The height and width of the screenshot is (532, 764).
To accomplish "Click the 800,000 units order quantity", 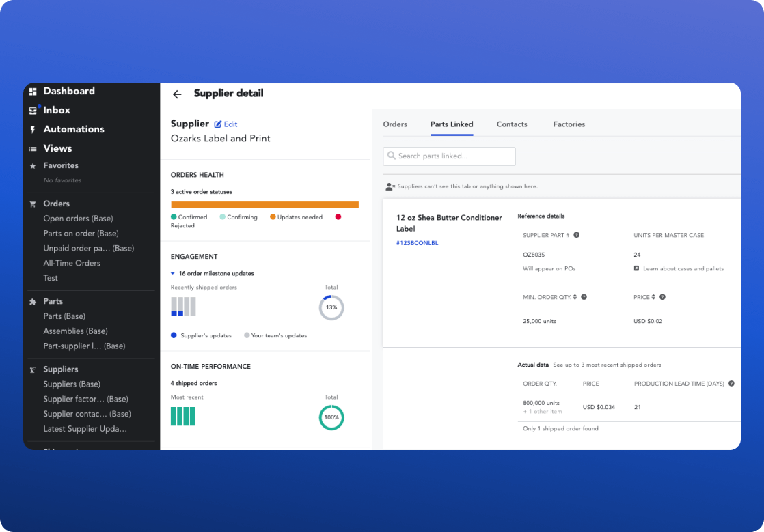I will [x=541, y=403].
